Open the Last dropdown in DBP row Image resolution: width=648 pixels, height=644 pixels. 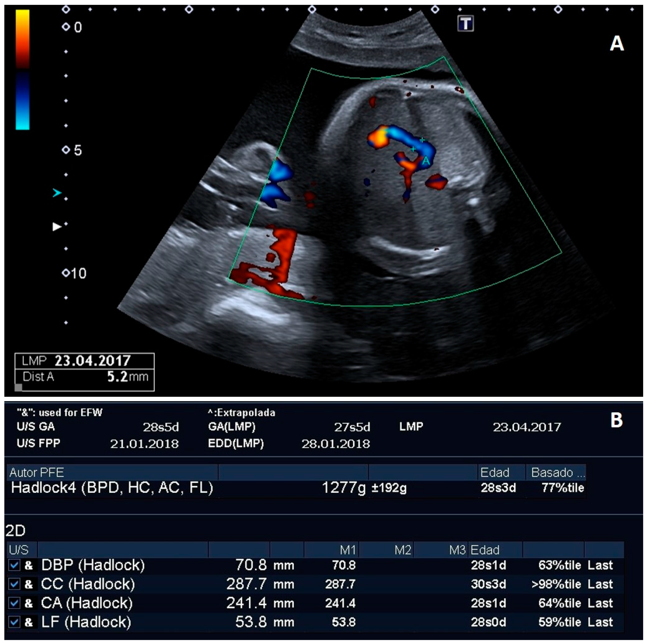[600, 565]
